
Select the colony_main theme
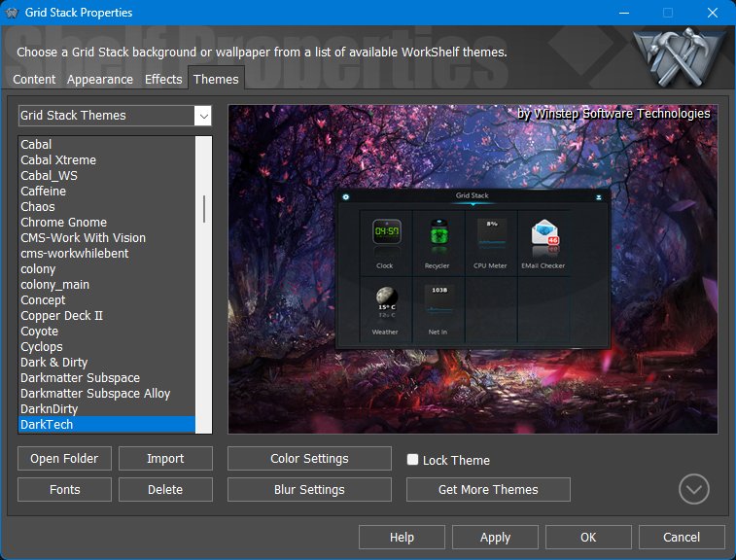(x=107, y=285)
